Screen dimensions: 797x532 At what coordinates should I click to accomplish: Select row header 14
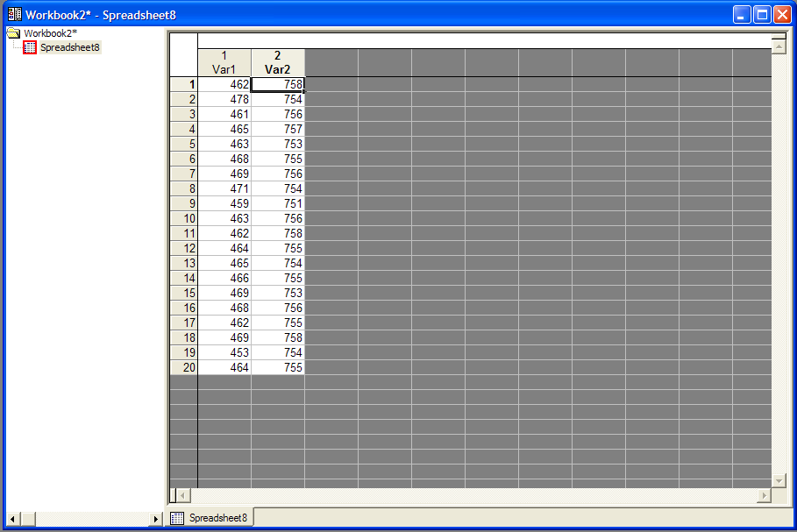click(183, 278)
